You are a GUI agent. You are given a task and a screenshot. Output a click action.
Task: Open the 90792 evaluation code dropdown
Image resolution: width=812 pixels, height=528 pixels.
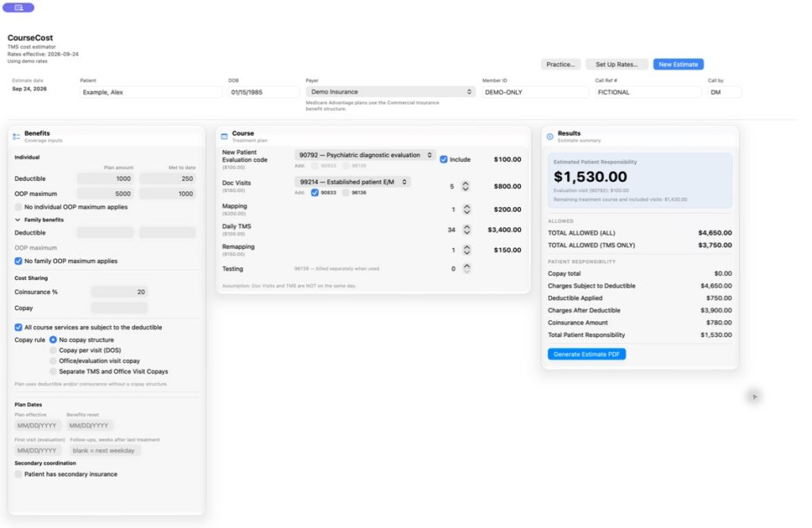365,155
